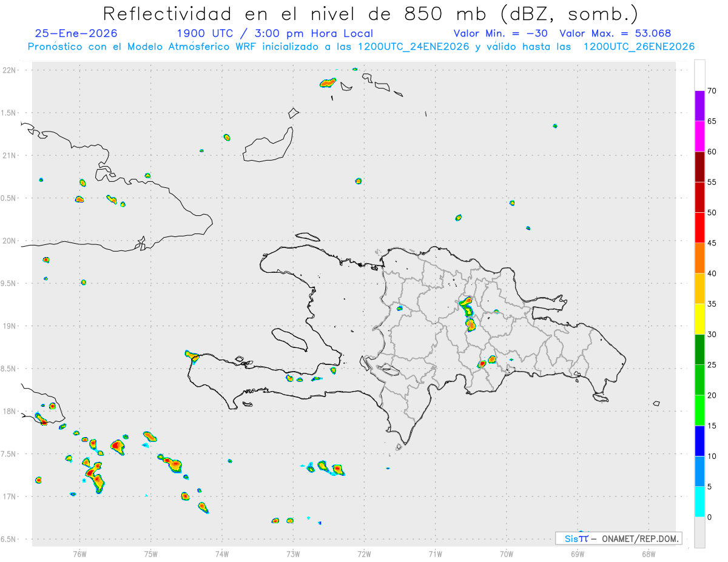Select the longitude axis label '71W'
This screenshot has height=562, width=728.
tap(435, 554)
